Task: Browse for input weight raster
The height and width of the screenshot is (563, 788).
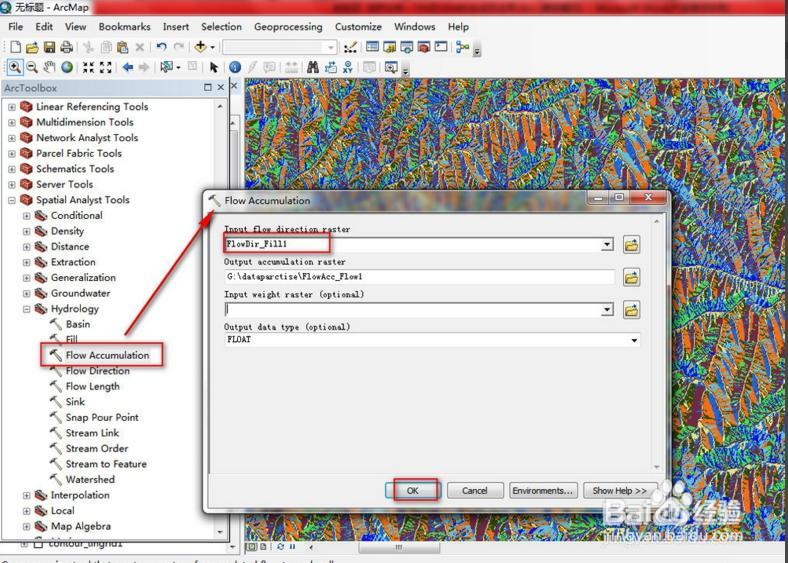Action: click(631, 310)
